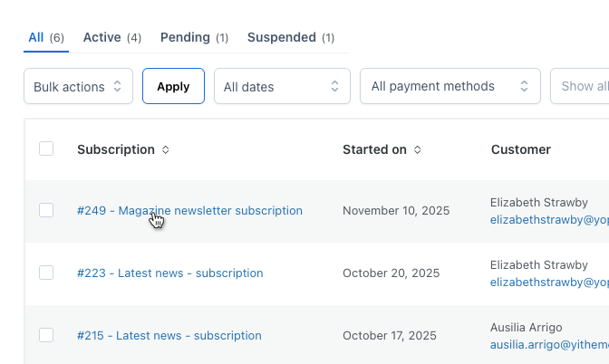Open the All payment methods dropdown
609x364 pixels.
[x=449, y=87]
